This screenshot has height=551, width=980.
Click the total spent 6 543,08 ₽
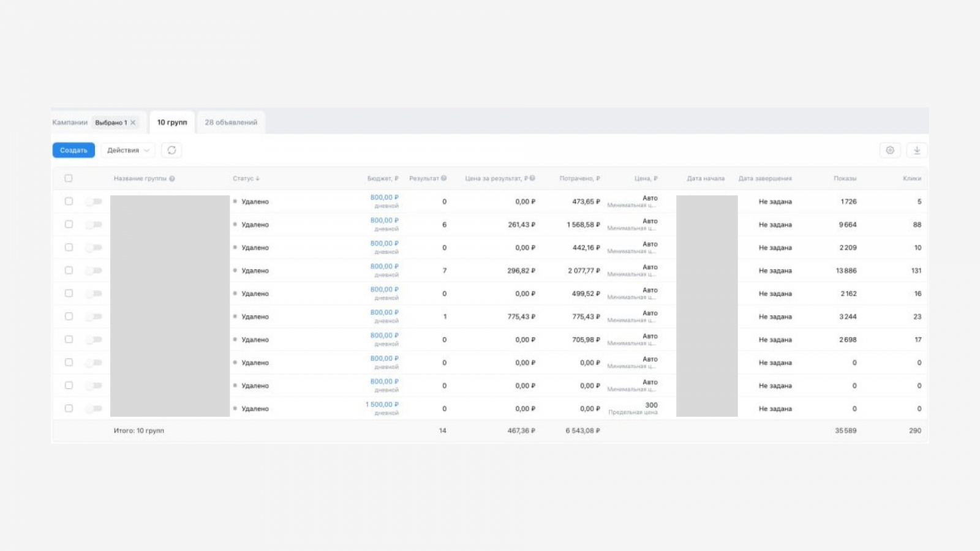(x=582, y=431)
